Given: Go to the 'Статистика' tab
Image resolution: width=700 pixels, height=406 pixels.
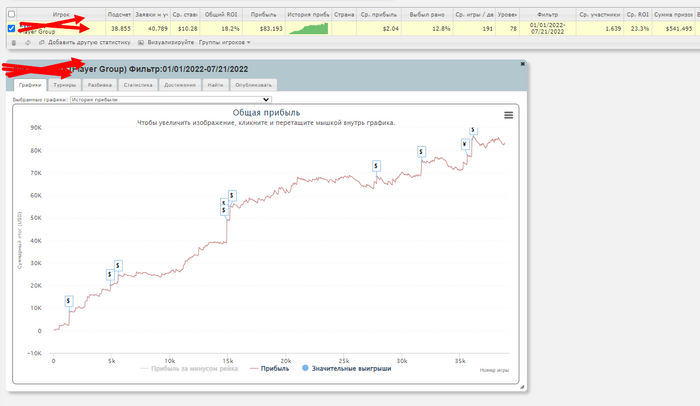Looking at the screenshot, I should pyautogui.click(x=138, y=85).
